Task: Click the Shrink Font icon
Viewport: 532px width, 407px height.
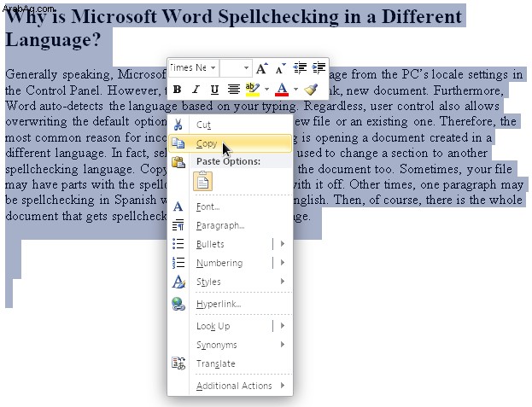Action: 281,68
